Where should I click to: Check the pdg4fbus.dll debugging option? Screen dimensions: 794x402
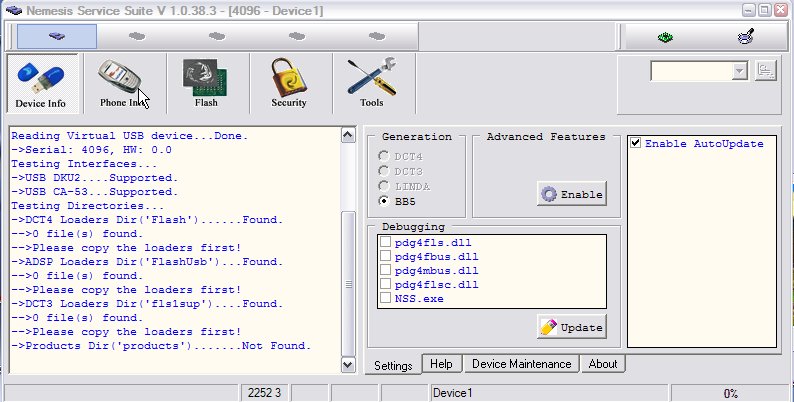385,256
